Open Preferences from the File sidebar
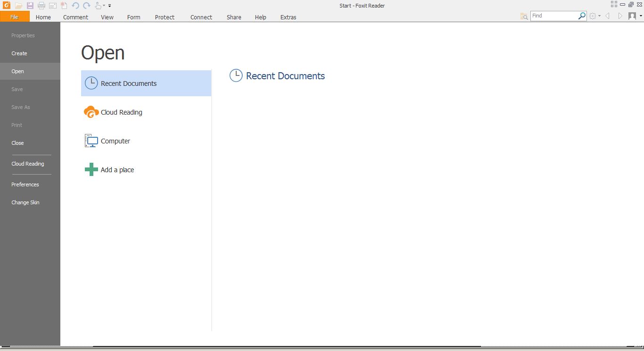 point(30,184)
